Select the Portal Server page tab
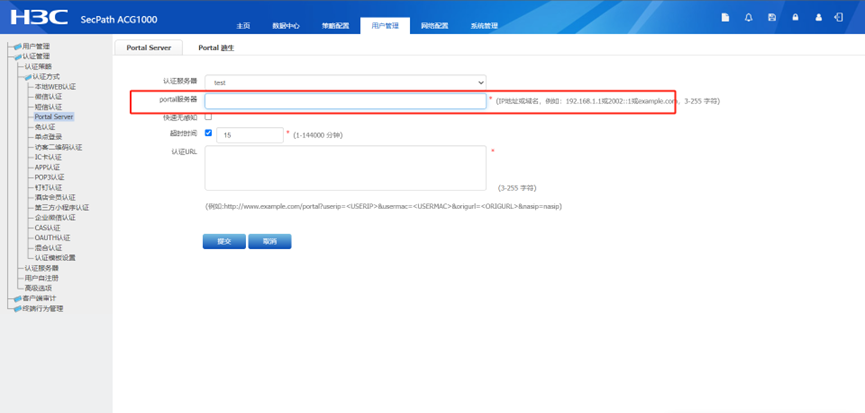The width and height of the screenshot is (865, 413). (148, 48)
